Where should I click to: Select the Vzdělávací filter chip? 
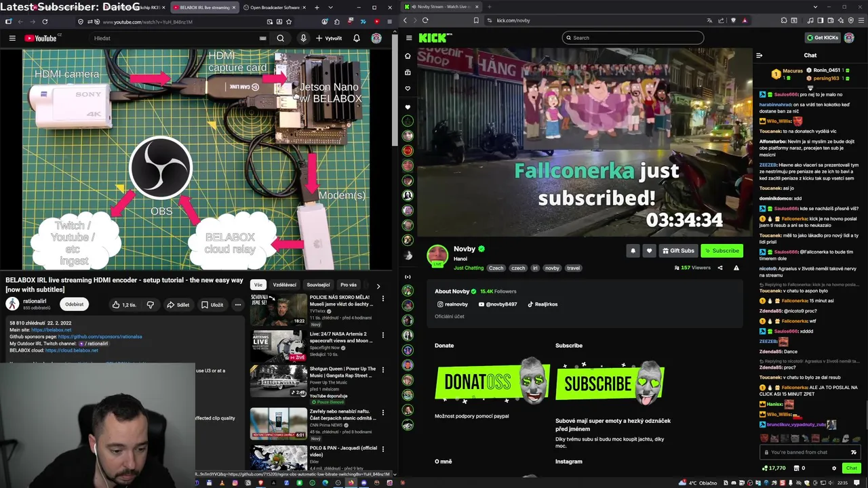pos(284,285)
